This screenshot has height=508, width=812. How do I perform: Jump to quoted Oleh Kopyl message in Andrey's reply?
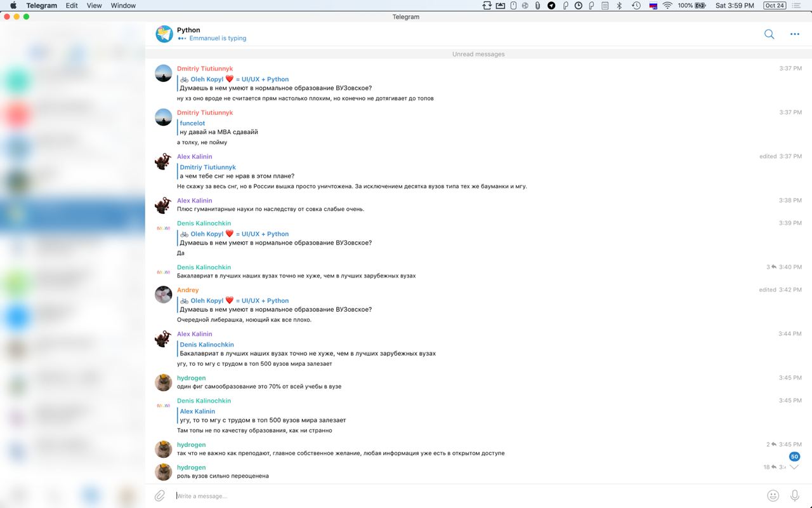[275, 305]
